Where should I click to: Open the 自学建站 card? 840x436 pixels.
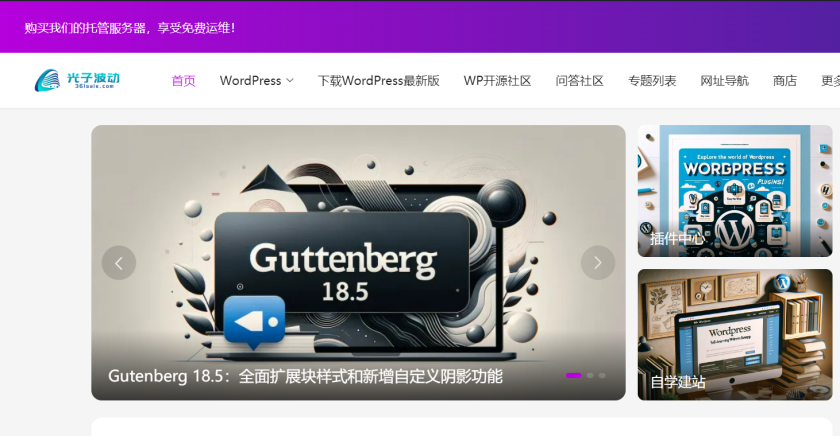pos(735,335)
